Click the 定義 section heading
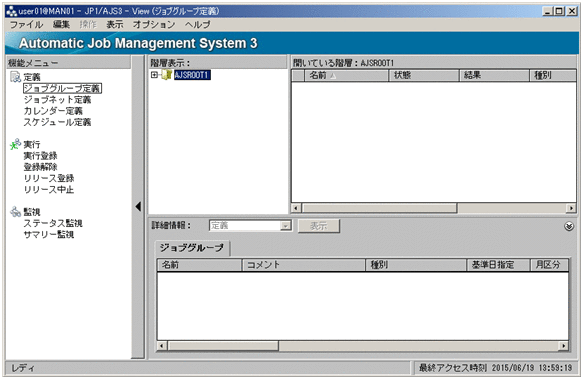The height and width of the screenshot is (381, 585). tap(32, 77)
